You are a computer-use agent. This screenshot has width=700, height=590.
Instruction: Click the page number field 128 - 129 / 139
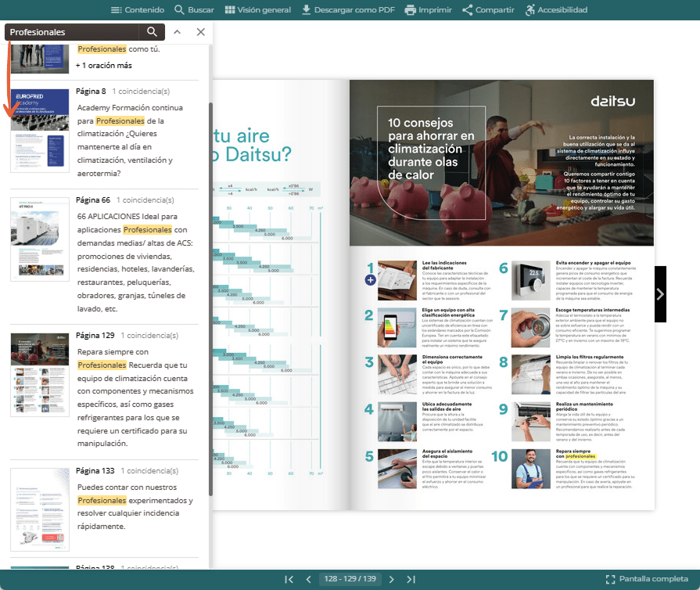(350, 579)
